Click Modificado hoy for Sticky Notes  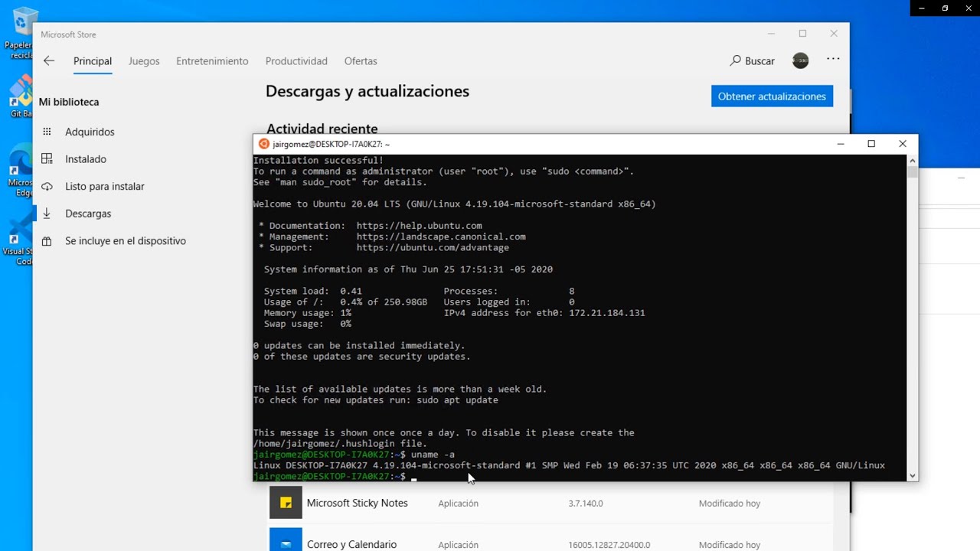tap(730, 504)
